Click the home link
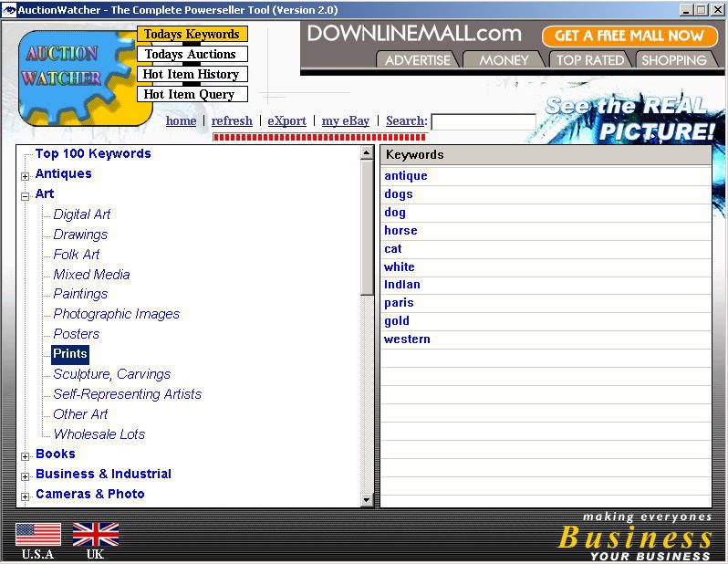The height and width of the screenshot is (564, 728). coord(181,120)
